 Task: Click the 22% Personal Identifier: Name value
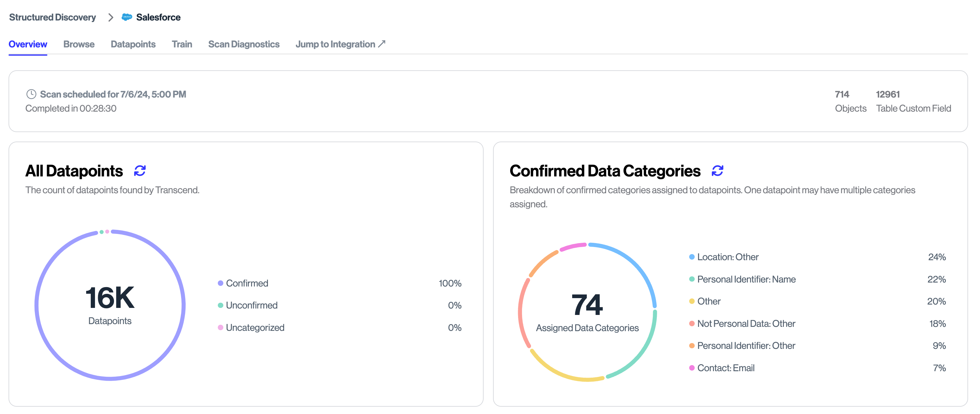pyautogui.click(x=937, y=279)
